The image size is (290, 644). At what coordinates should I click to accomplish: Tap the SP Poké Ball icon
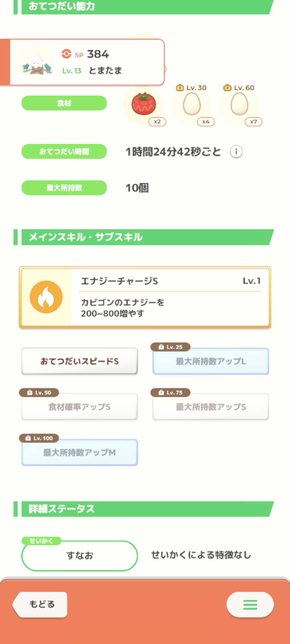pyautogui.click(x=66, y=54)
